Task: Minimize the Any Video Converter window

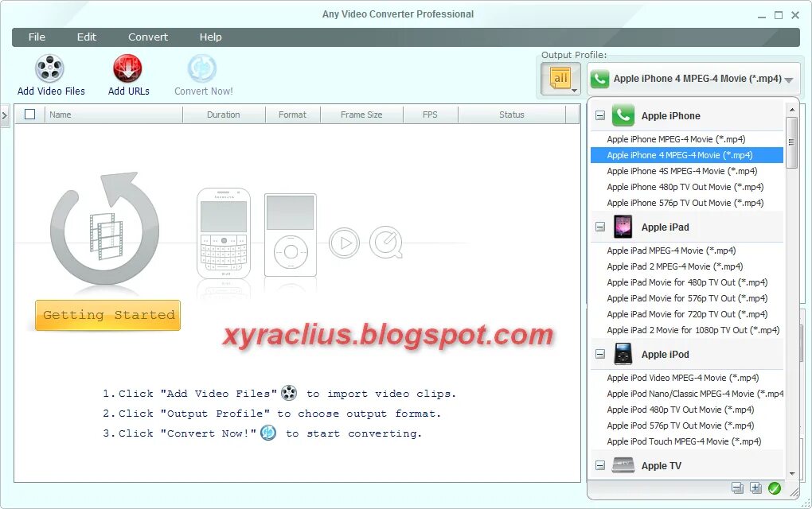Action: 761,16
